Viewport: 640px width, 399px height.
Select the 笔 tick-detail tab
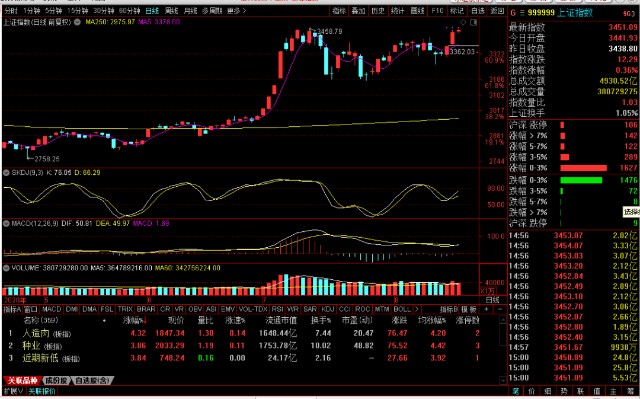coord(516,391)
